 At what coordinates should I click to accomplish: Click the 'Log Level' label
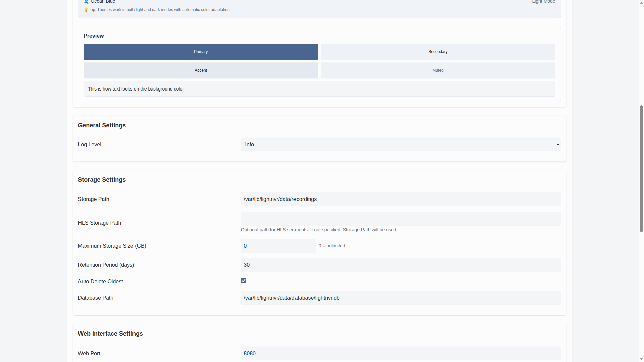click(90, 145)
